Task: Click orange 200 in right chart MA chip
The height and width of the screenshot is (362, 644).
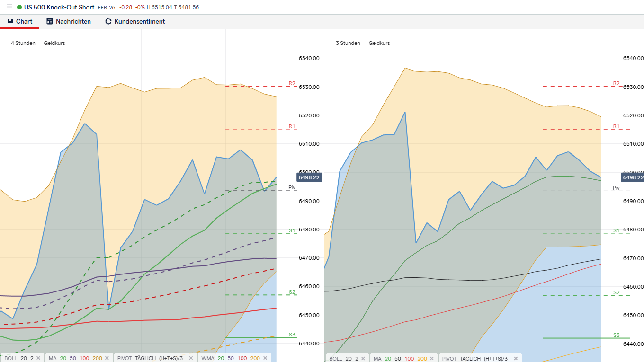Action: (422, 358)
